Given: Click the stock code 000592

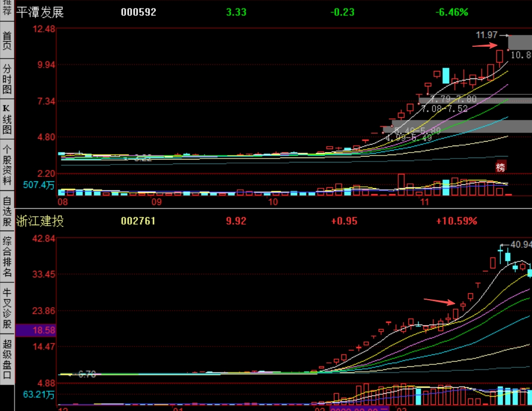Looking at the screenshot, I should [x=139, y=12].
